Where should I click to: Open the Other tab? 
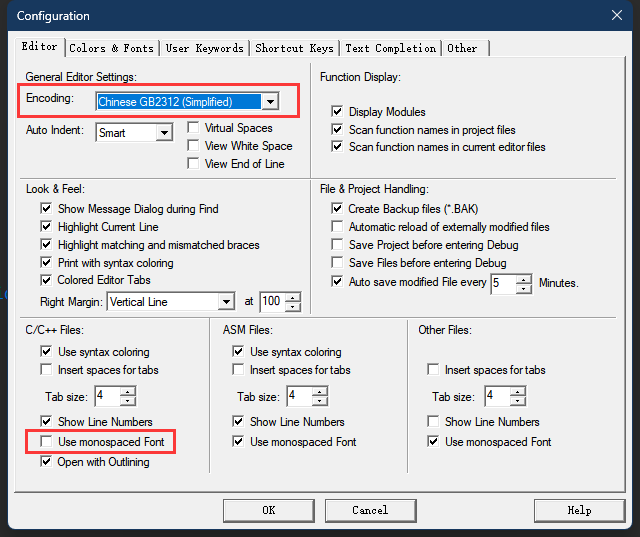465,48
